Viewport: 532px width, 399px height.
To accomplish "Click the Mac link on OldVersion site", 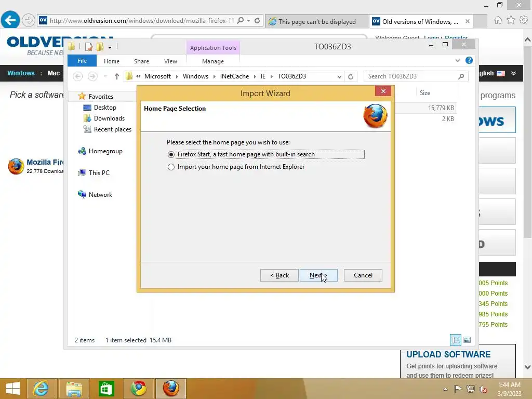I will (54, 73).
